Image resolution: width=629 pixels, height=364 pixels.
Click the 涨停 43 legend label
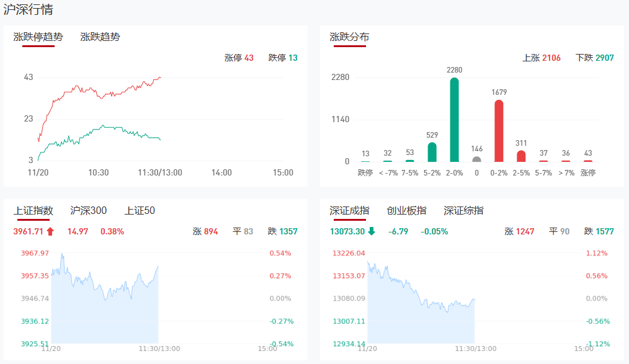pyautogui.click(x=239, y=58)
